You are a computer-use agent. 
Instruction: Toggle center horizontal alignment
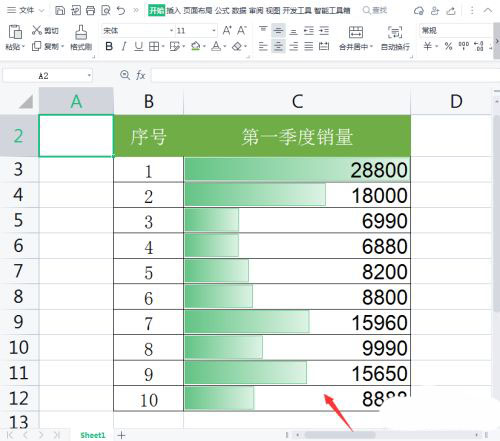coord(278,46)
